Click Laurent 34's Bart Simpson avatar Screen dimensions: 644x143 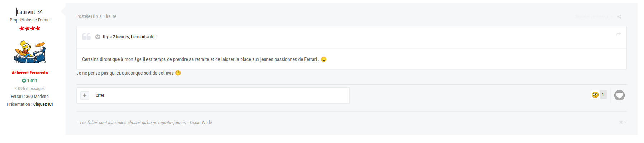[x=30, y=51]
